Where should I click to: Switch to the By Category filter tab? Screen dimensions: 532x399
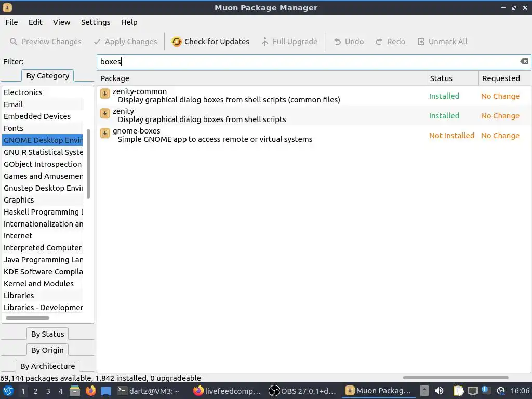[x=47, y=76]
